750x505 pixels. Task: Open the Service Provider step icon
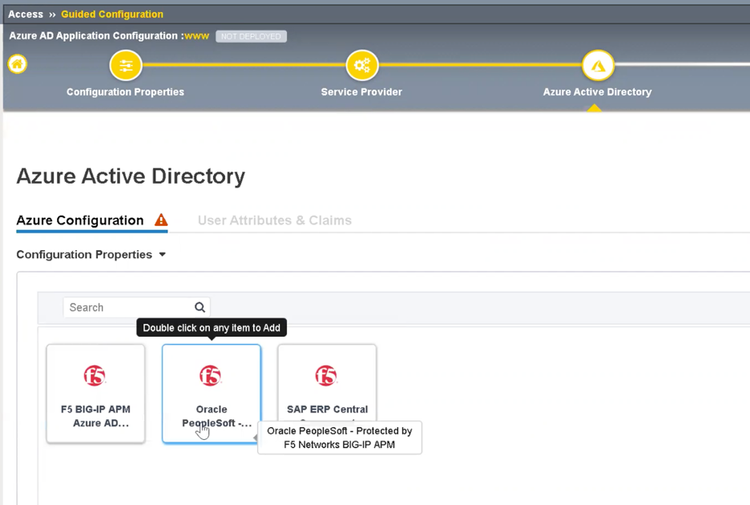tap(362, 66)
